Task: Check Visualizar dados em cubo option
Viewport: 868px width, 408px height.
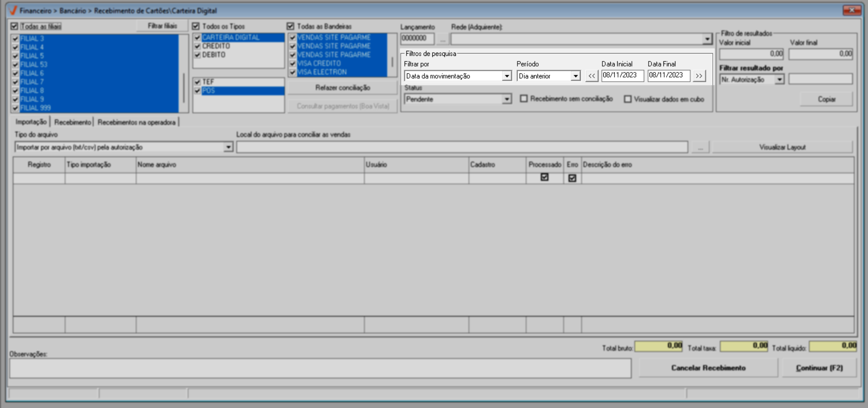Action: coord(627,99)
